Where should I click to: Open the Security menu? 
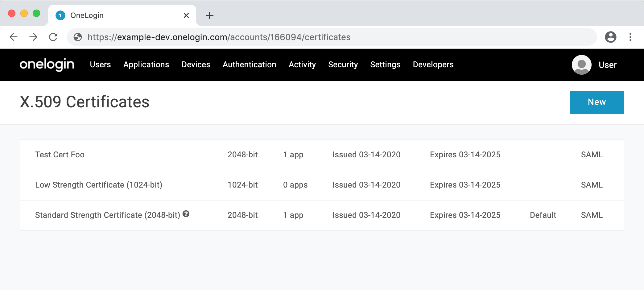343,64
